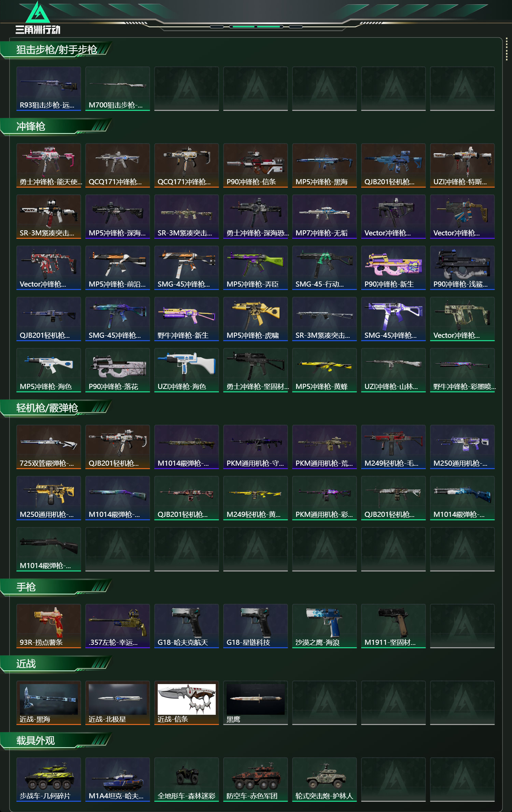Pick the P90冲锋枪-新生 pink skin
The width and height of the screenshot is (512, 812).
(394, 268)
